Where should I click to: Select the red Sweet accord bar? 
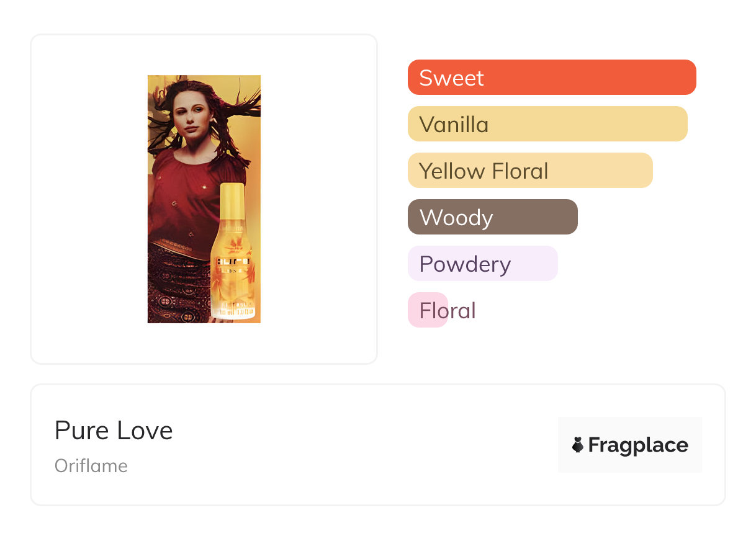551,78
